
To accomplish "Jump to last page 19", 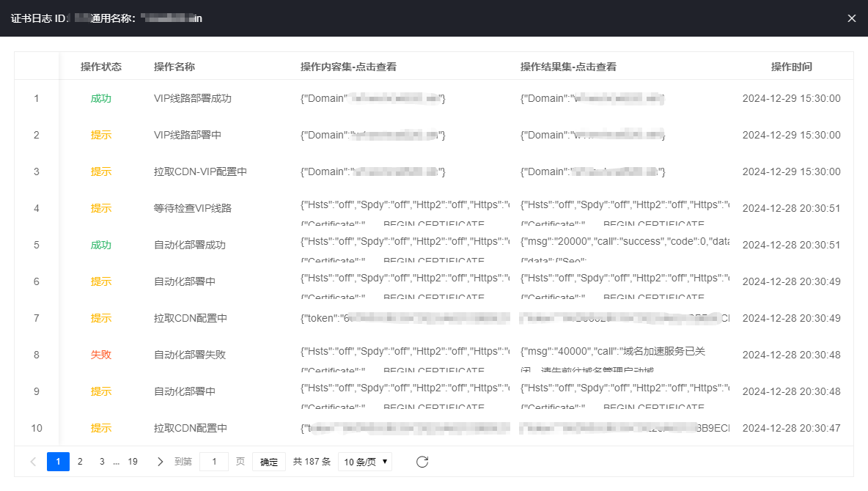I will point(133,462).
